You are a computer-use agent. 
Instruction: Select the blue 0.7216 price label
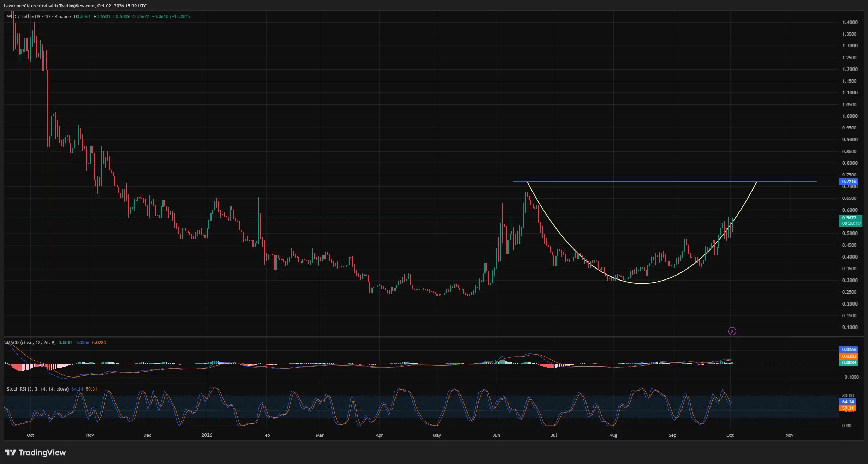tap(848, 181)
